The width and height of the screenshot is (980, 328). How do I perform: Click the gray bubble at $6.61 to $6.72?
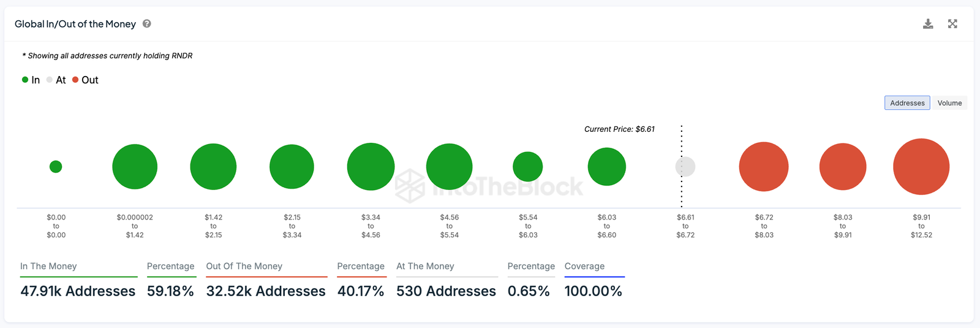[685, 167]
